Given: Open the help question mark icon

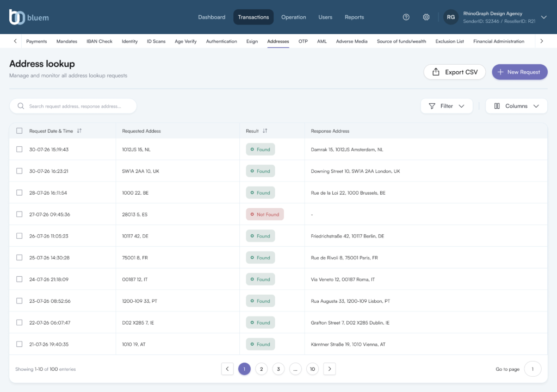Looking at the screenshot, I should (406, 17).
